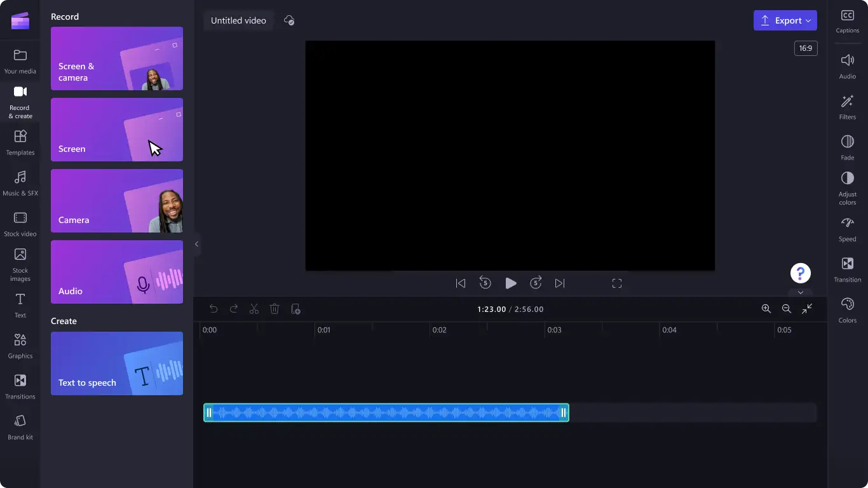The width and height of the screenshot is (868, 488).
Task: Open the Your media panel
Action: 20,62
